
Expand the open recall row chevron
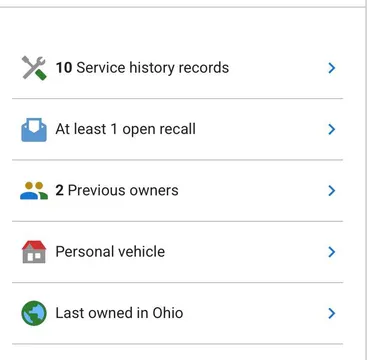[x=331, y=129]
